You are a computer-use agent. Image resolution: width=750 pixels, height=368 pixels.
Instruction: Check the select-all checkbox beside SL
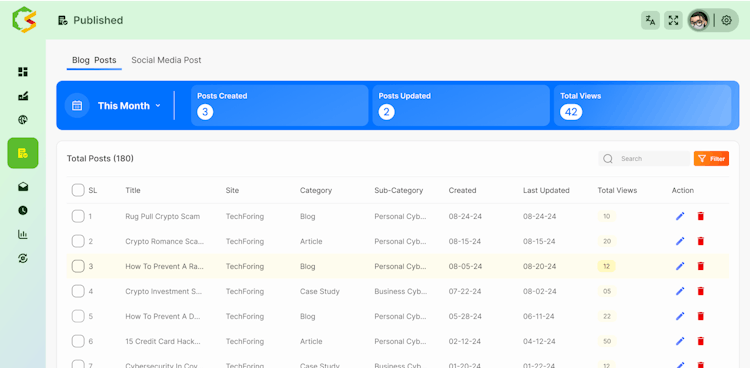[78, 190]
